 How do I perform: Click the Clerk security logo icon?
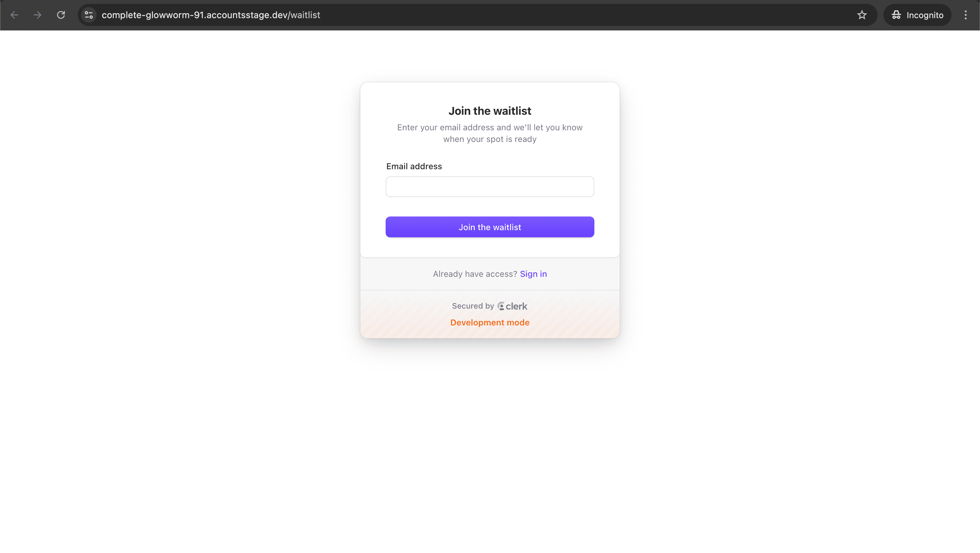point(501,306)
